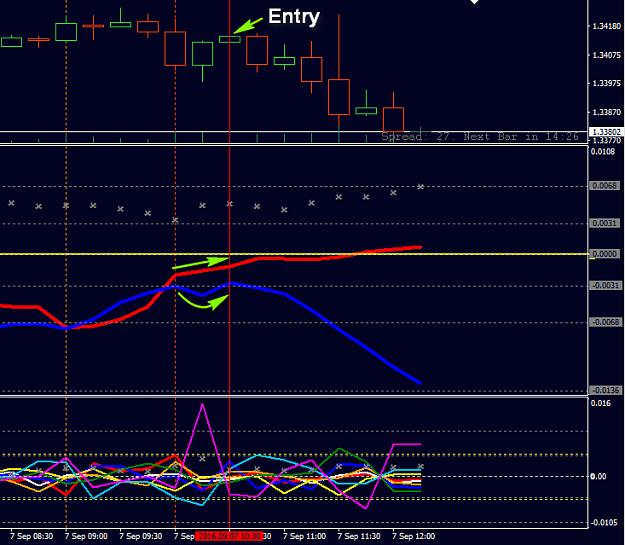This screenshot has height=545, width=625.
Task: Click the 7 Sep 08:30 time label
Action: pos(31,536)
